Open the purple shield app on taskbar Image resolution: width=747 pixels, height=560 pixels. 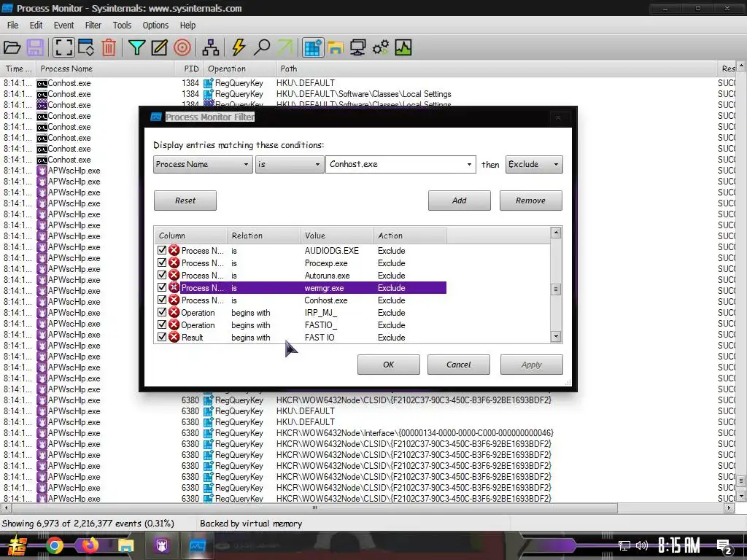pos(162,545)
